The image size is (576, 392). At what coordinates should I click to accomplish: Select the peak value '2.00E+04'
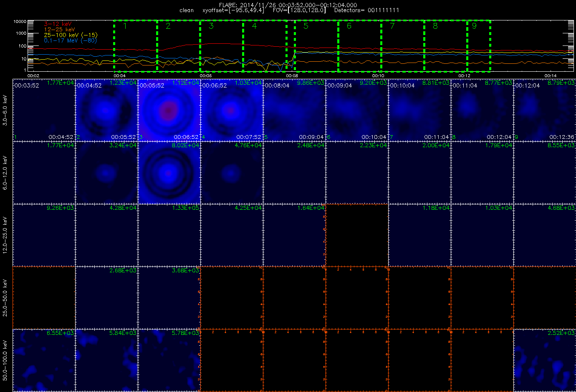point(436,146)
